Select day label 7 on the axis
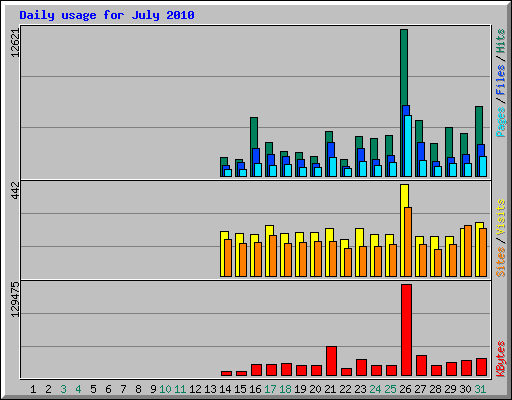This screenshot has width=512, height=400. [x=123, y=389]
